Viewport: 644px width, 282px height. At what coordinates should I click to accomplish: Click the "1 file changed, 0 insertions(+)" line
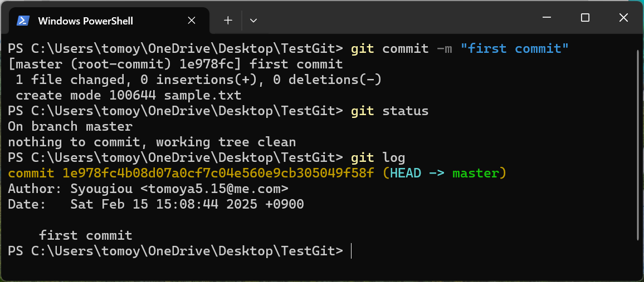[x=199, y=80]
